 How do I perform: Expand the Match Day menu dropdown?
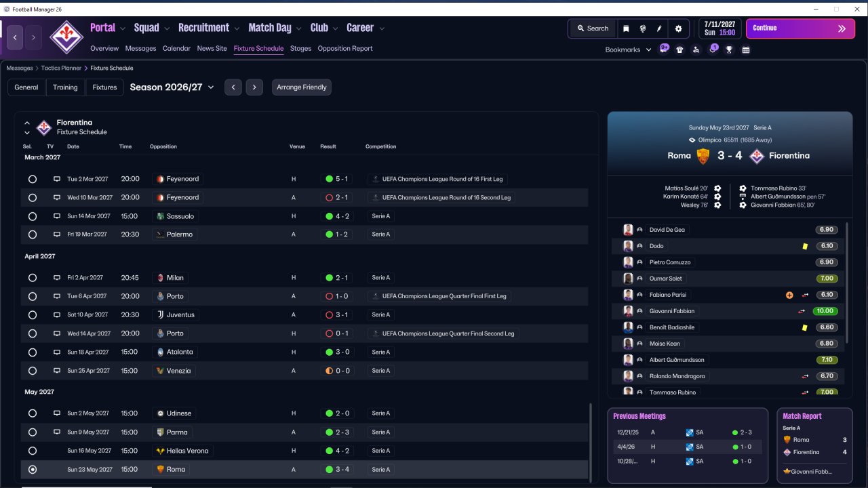(x=298, y=28)
